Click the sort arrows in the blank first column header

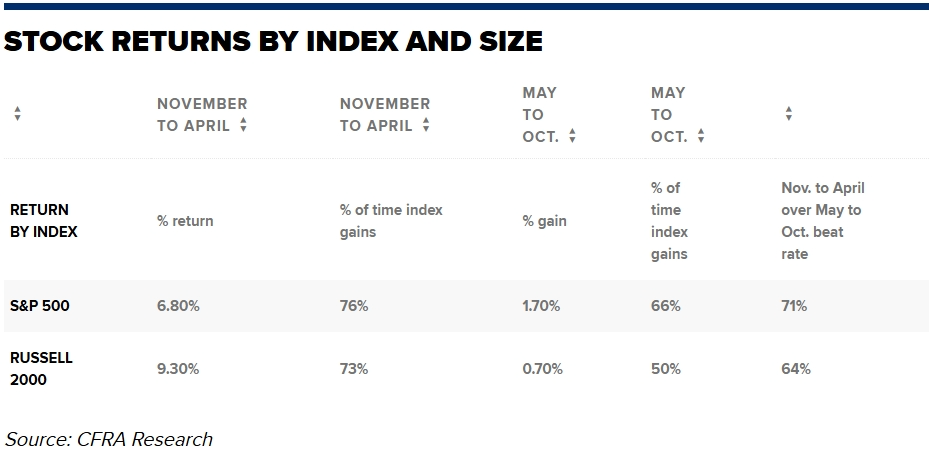point(17,115)
